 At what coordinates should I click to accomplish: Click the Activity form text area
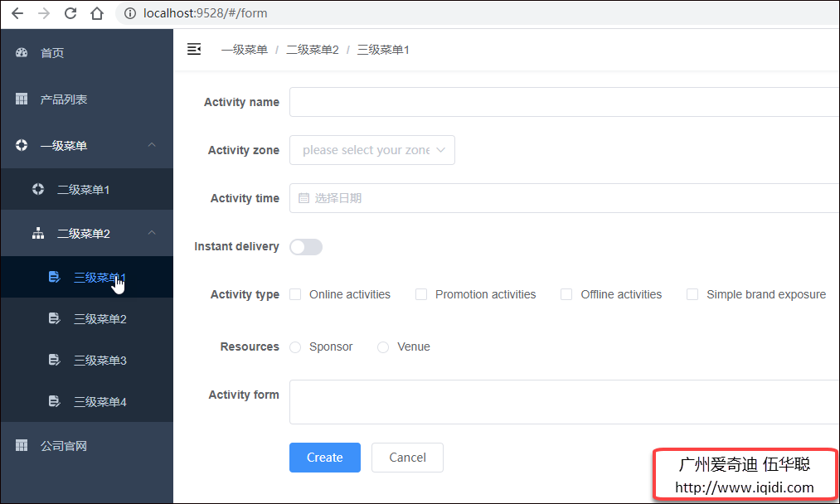(565, 402)
